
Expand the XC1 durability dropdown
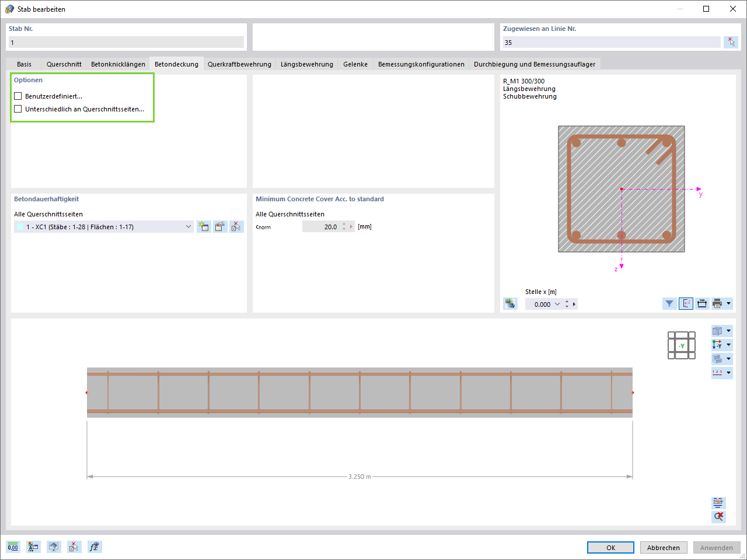(189, 227)
